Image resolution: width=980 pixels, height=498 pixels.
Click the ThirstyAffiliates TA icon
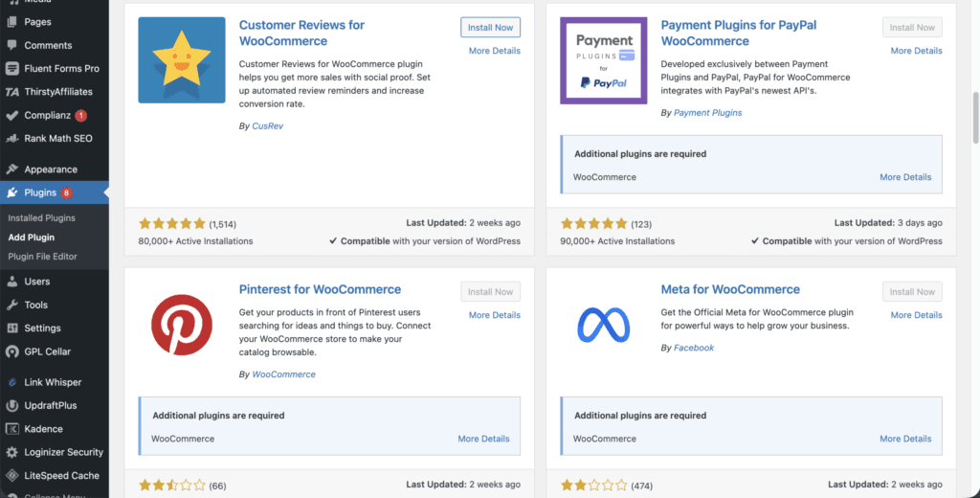click(11, 92)
